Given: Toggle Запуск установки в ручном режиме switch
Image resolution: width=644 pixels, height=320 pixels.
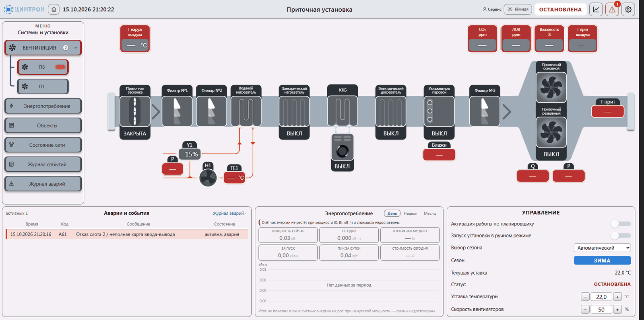Looking at the screenshot, I should (x=620, y=235).
